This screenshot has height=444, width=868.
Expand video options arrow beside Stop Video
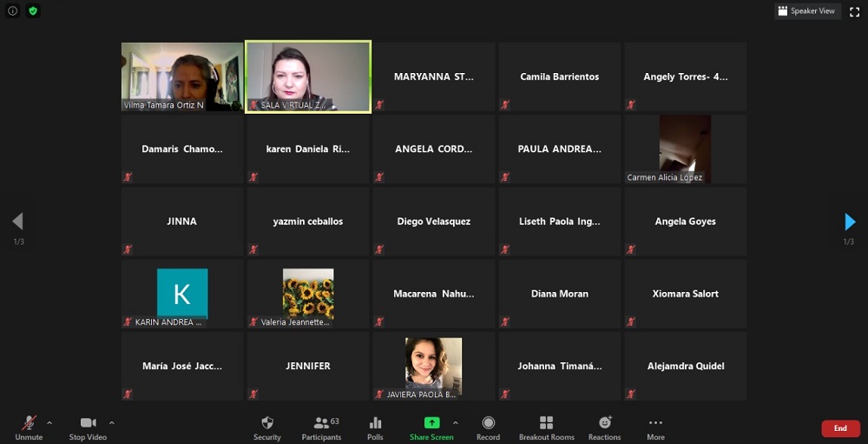(x=111, y=423)
